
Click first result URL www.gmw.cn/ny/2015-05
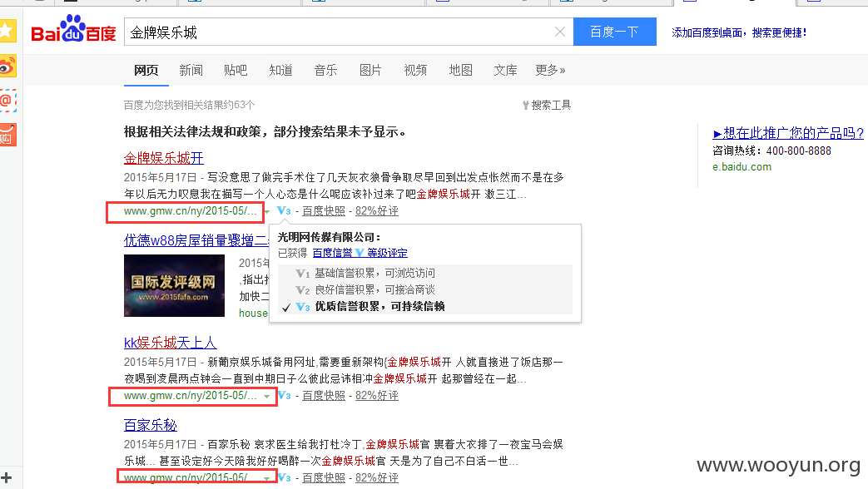tap(191, 211)
